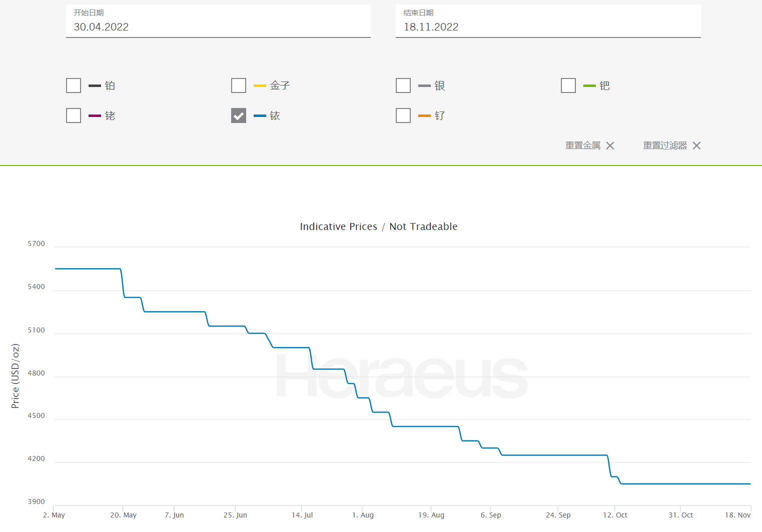This screenshot has height=532, width=762.
Task: Uncheck the 铱 iridium checkbox
Action: [239, 115]
